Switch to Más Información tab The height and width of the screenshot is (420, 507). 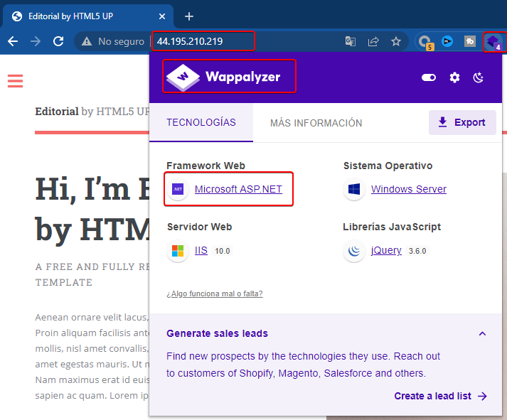[x=316, y=123]
